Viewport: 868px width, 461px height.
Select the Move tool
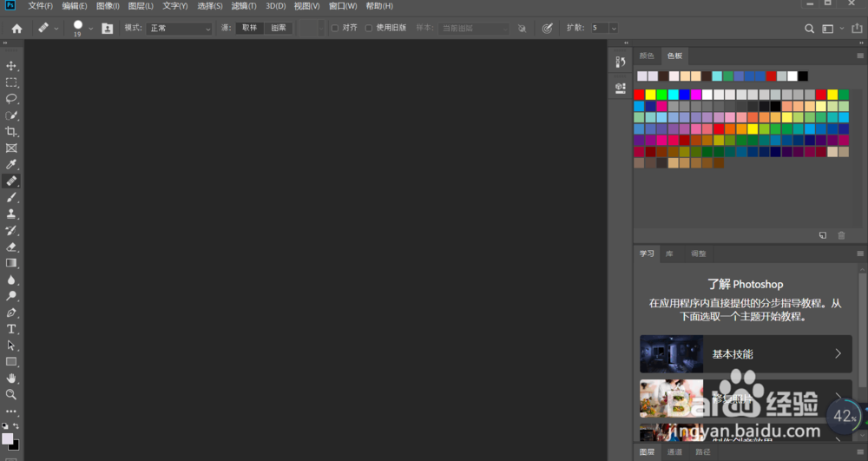11,66
